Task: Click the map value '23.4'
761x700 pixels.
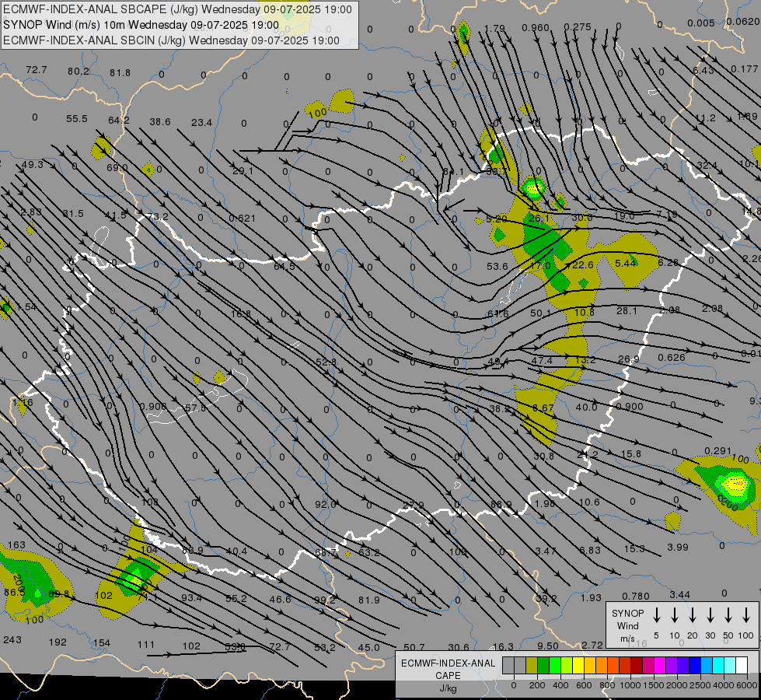Action: pos(201,122)
